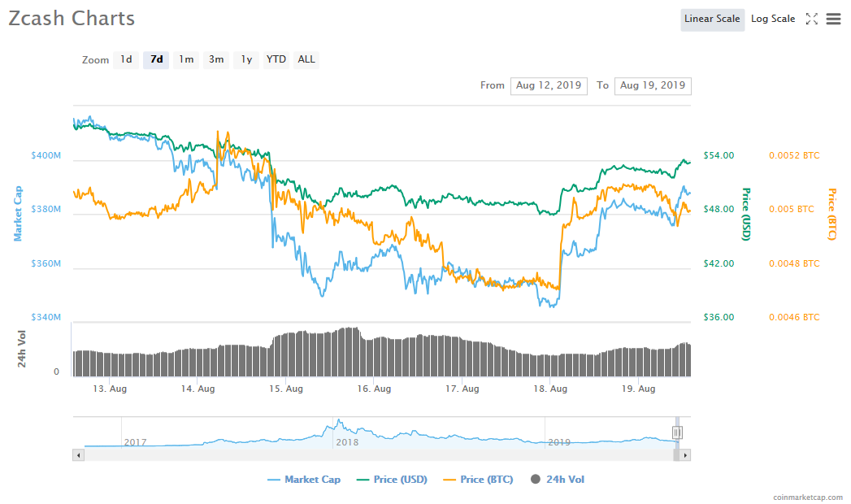Click the vertical Price (BTC) axis title
This screenshot has width=851, height=504.
pos(832,214)
